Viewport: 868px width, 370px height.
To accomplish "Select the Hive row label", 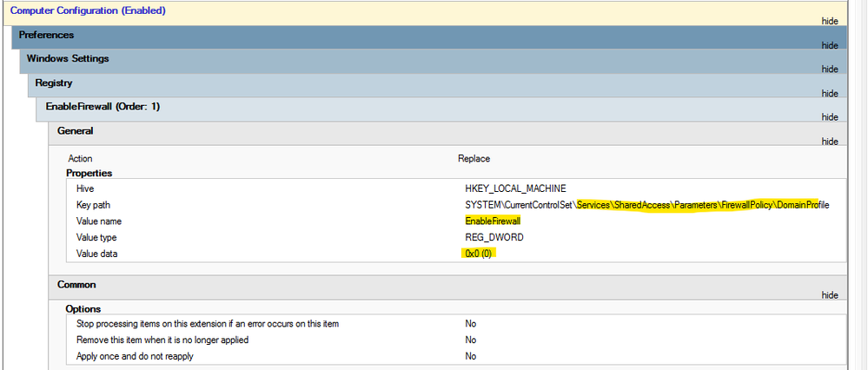I will (x=84, y=188).
